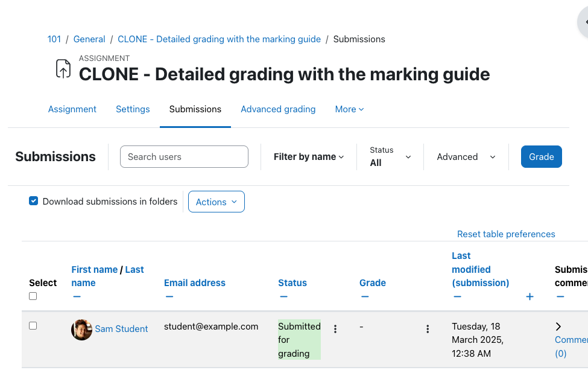Screen dimensions: 588x370
Task: Select the checkbox for Sam Student's row
Action: click(33, 326)
